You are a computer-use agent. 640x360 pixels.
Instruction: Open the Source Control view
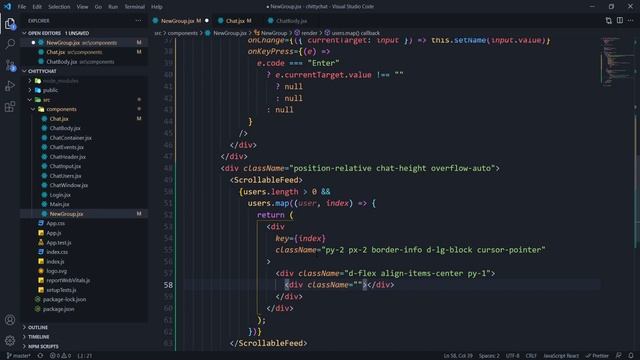(10, 65)
